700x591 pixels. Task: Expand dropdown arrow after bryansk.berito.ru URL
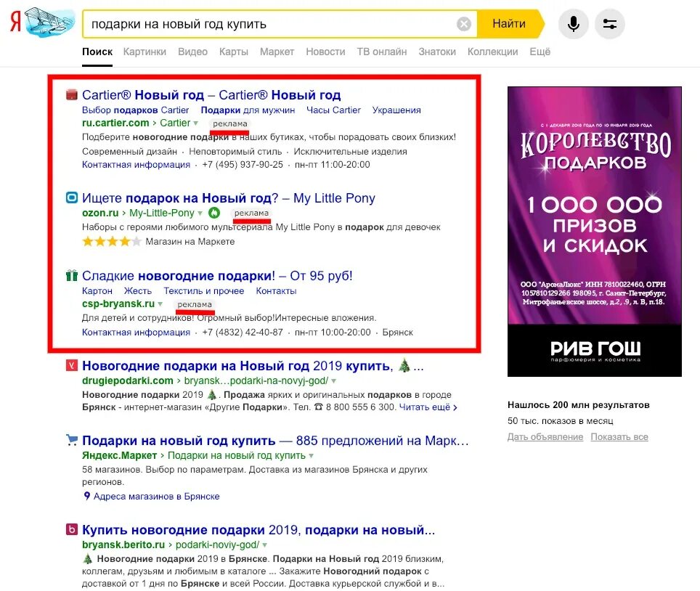[x=265, y=545]
